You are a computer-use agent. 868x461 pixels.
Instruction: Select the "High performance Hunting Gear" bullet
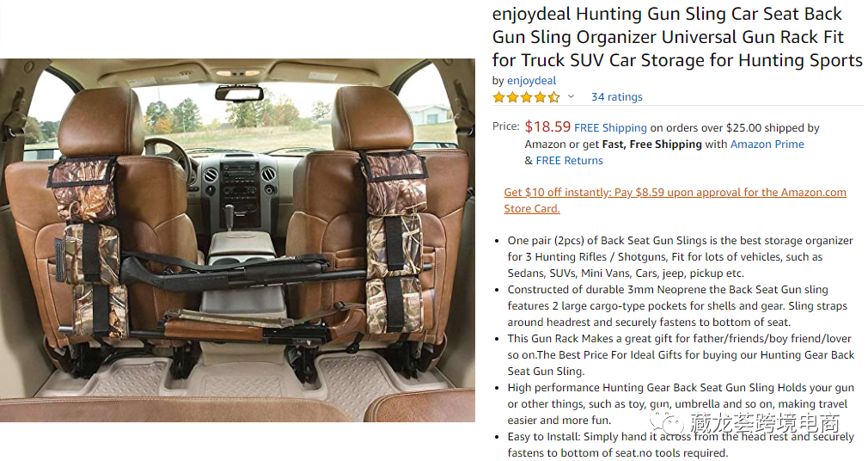coord(680,404)
